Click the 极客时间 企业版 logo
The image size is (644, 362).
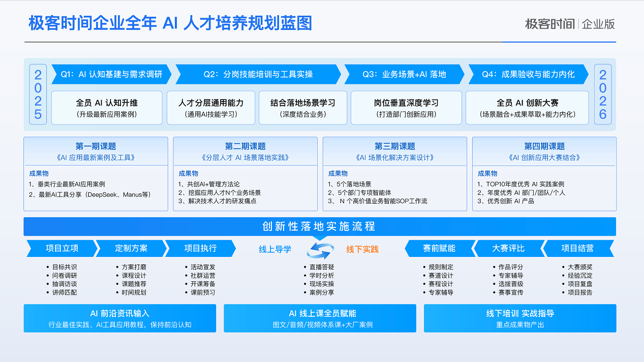[x=570, y=24]
